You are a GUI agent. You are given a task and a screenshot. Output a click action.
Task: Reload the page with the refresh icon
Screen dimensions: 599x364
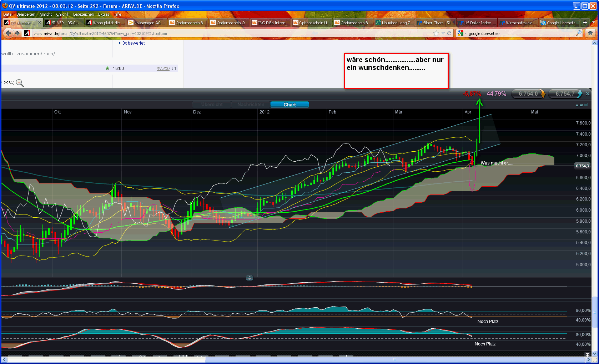(x=449, y=33)
